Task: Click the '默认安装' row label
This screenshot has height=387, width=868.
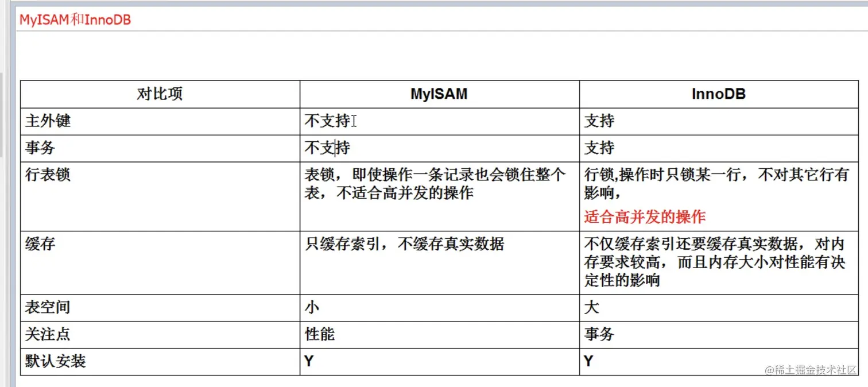Action: coord(56,362)
